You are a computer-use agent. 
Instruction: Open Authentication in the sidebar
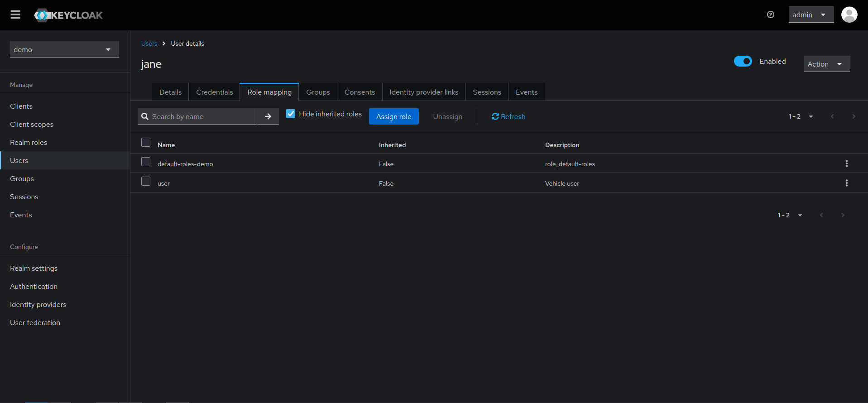(65, 286)
